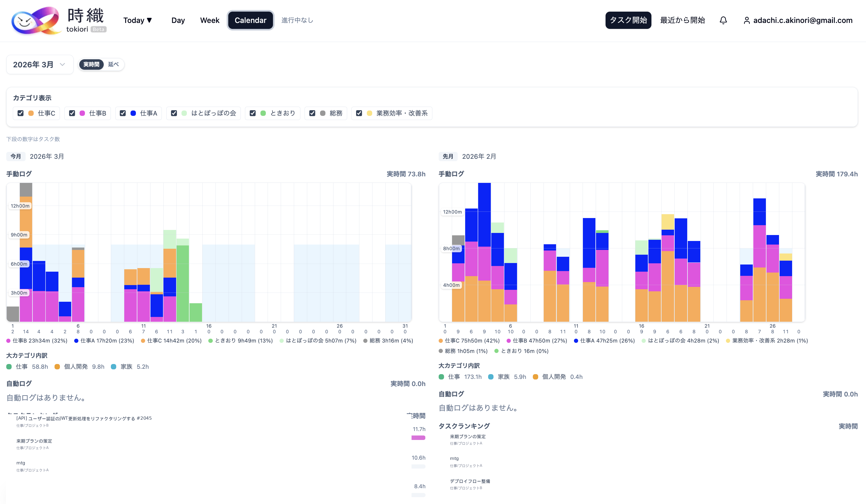Toggle the 業務効率・改善系 checkbox
The height and width of the screenshot is (504, 866).
click(x=359, y=113)
